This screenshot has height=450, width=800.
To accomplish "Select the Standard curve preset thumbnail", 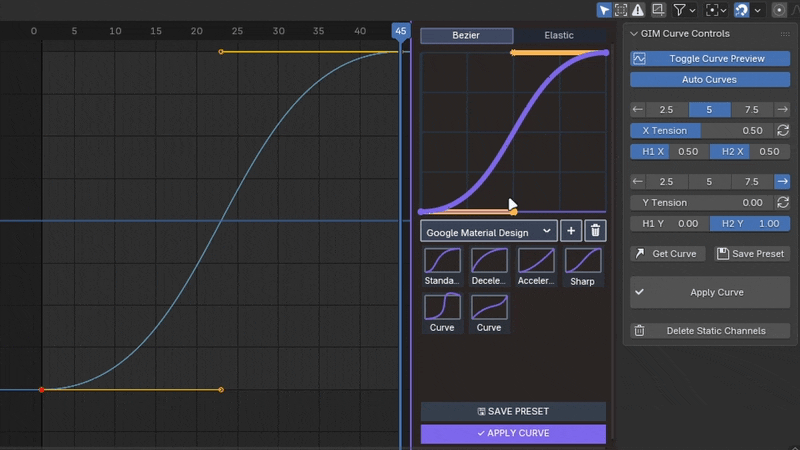I will [x=442, y=266].
